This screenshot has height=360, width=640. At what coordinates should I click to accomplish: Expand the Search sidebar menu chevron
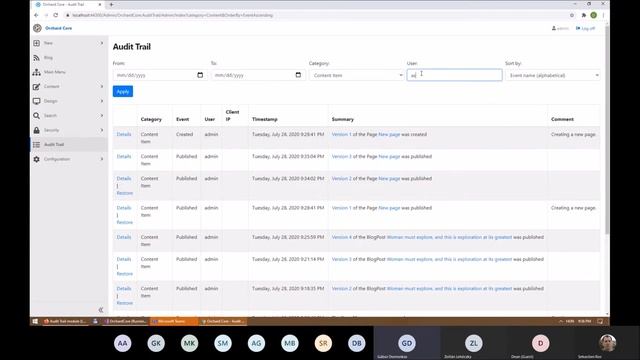pos(102,116)
